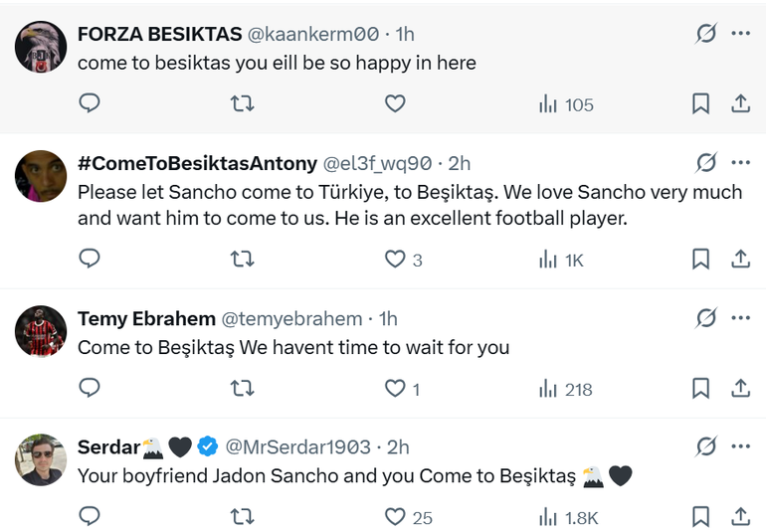
Task: Share Serdar's tweet
Action: pyautogui.click(x=740, y=517)
